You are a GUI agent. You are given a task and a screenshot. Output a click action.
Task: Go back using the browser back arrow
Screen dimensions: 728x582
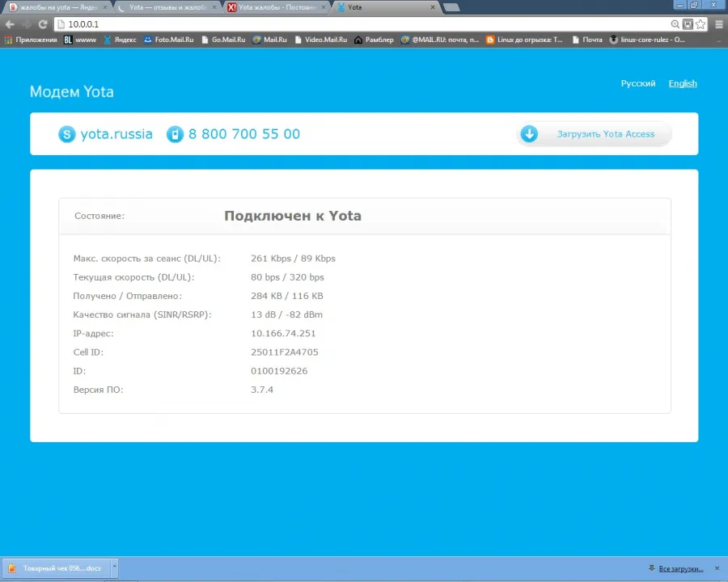(x=11, y=24)
